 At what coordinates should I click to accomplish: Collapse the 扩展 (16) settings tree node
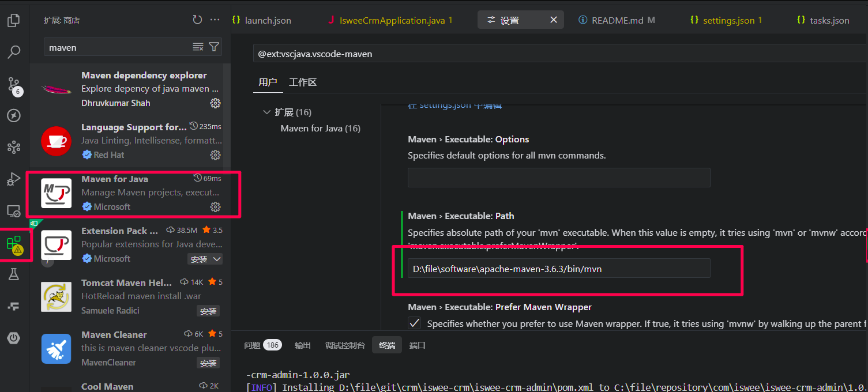click(266, 112)
